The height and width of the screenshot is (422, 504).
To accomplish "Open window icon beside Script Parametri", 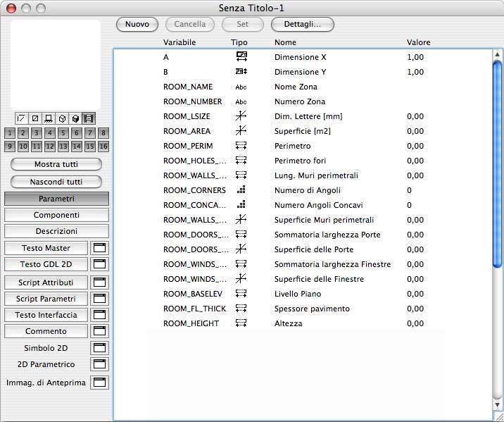I will [100, 299].
